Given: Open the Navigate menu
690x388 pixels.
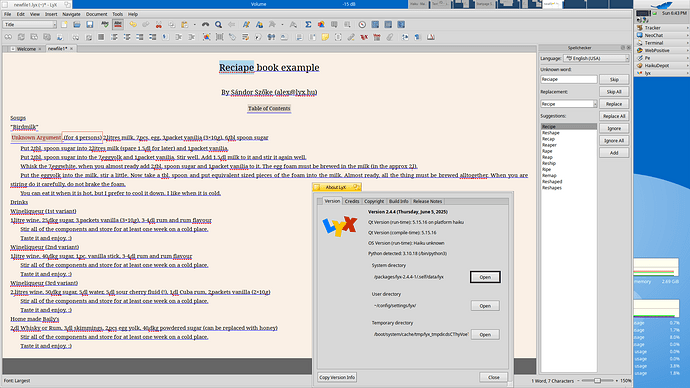Looking at the screenshot, I should click(71, 14).
